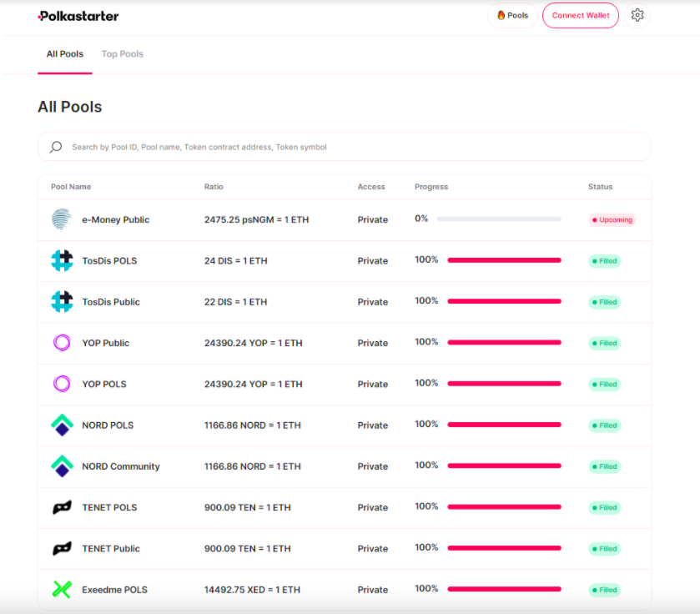Open the Exeedme POLS pool name
The width and height of the screenshot is (700, 614).
[114, 590]
